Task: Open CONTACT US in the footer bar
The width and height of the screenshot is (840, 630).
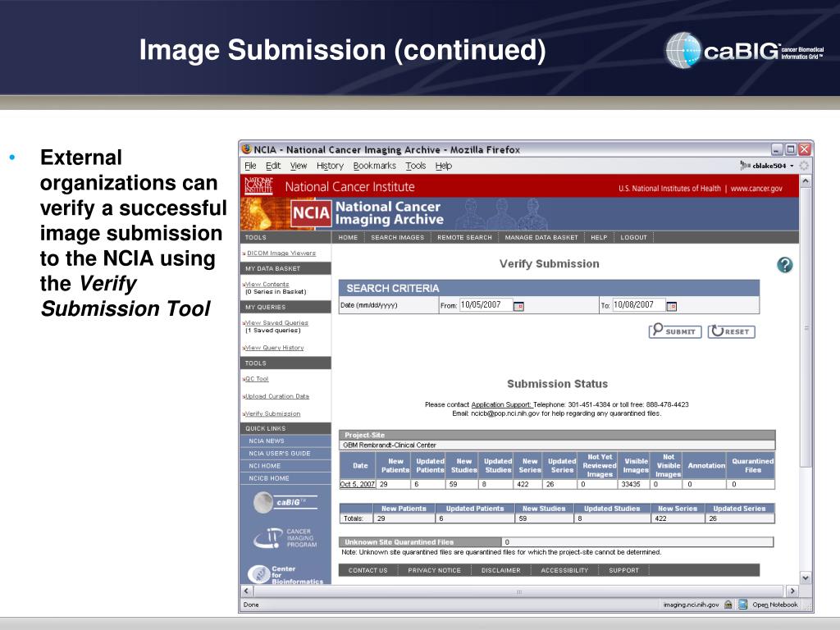Action: pos(368,571)
